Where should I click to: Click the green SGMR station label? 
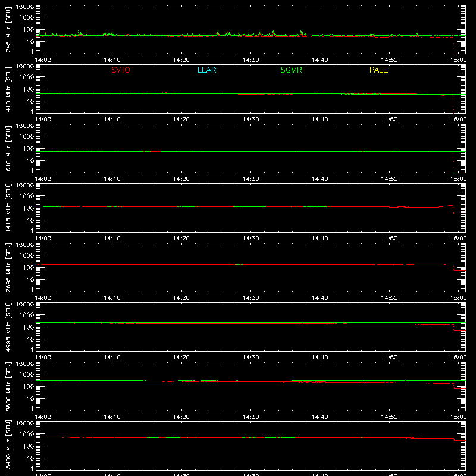coord(291,70)
